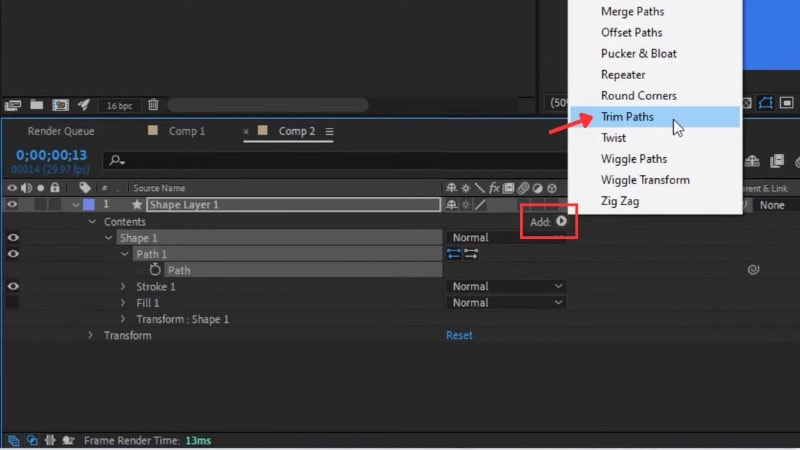
Task: Delete selected item with the trash icon
Action: 153,105
